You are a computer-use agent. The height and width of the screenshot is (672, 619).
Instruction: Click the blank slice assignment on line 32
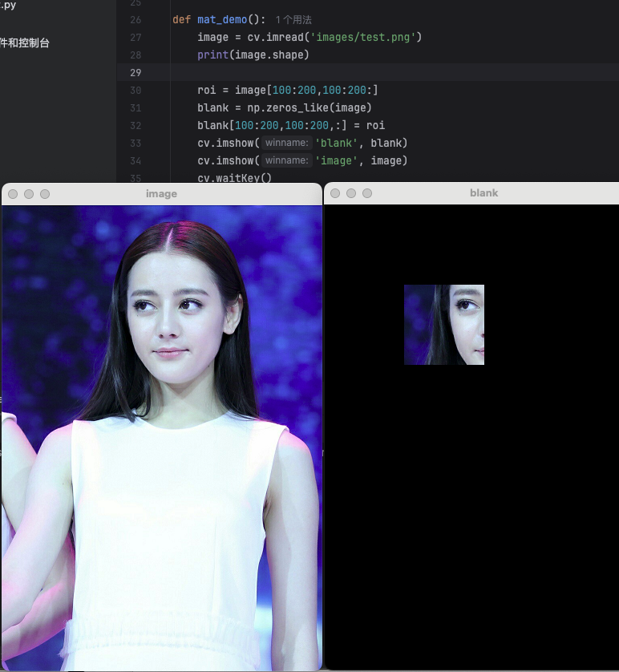point(291,125)
